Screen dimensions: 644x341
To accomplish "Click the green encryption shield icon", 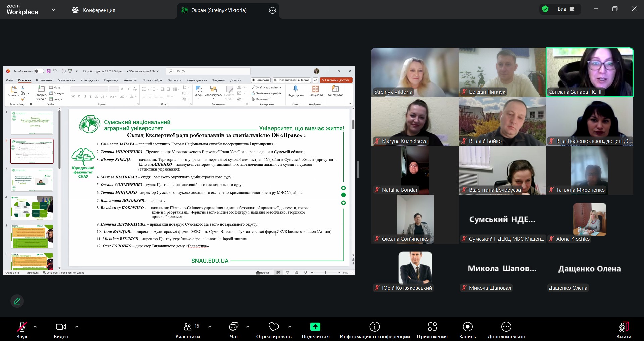I will (545, 9).
